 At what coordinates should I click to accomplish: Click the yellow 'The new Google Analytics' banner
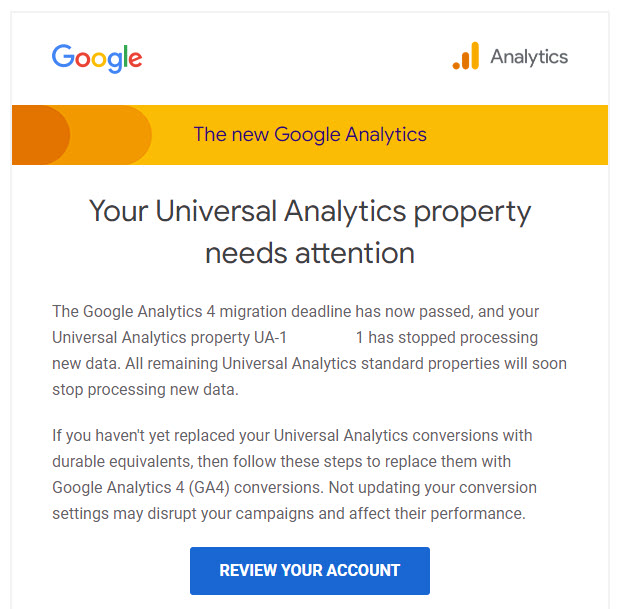[310, 135]
